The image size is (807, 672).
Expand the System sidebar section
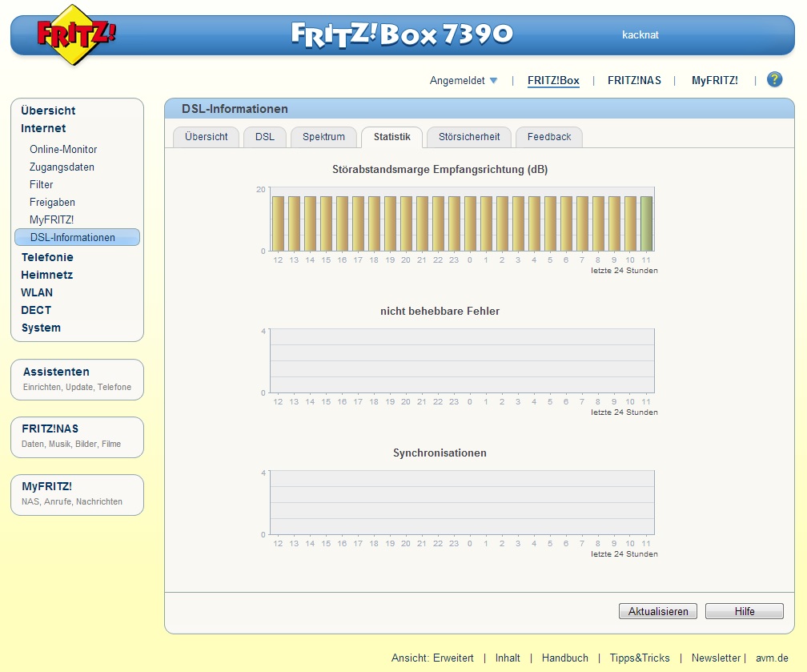pyautogui.click(x=41, y=328)
